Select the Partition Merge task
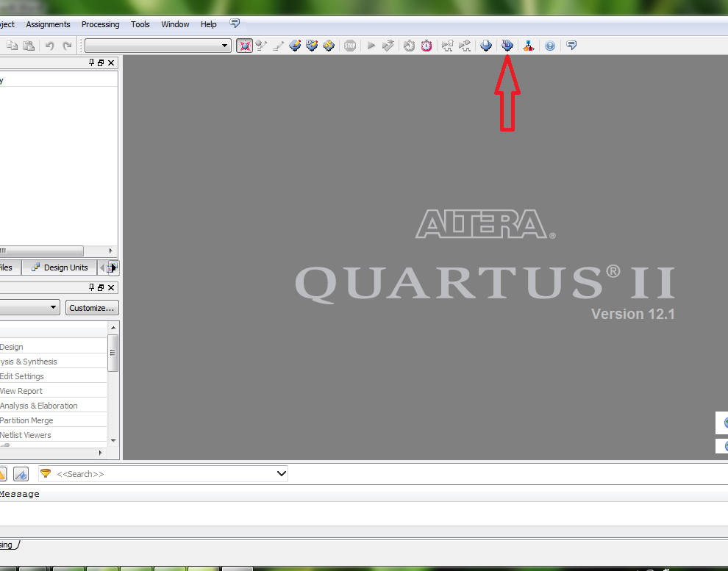This screenshot has height=571, width=728. pos(26,420)
